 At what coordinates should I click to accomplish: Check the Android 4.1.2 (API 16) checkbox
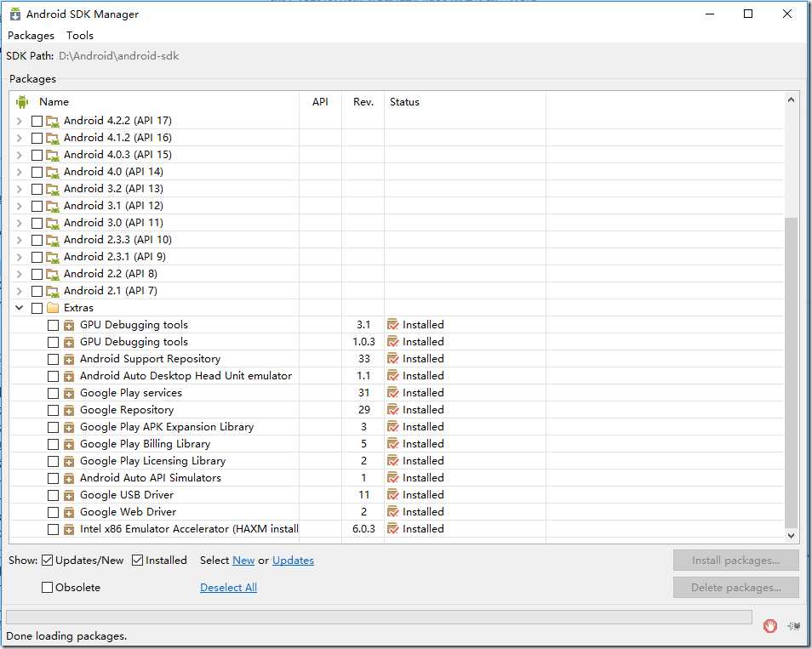[37, 138]
